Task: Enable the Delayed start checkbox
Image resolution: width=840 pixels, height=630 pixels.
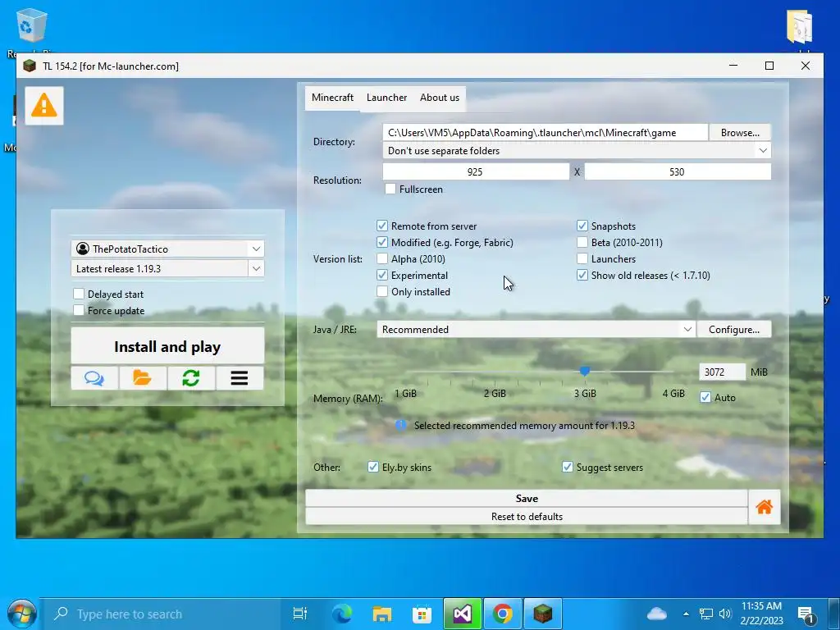Action: click(x=79, y=294)
